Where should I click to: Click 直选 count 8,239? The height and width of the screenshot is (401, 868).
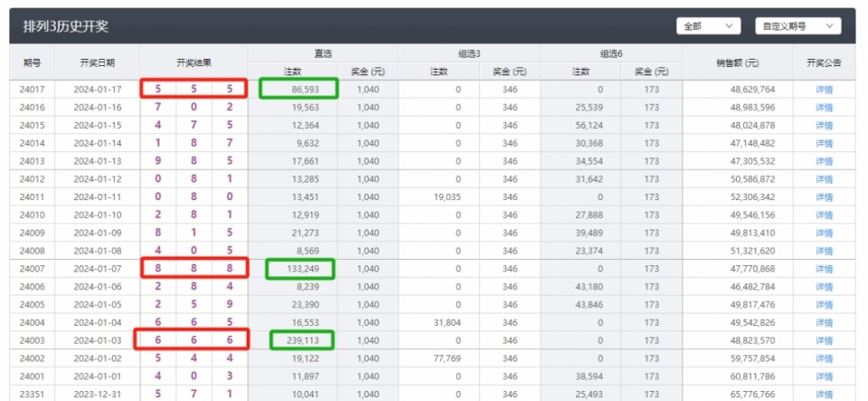click(307, 287)
